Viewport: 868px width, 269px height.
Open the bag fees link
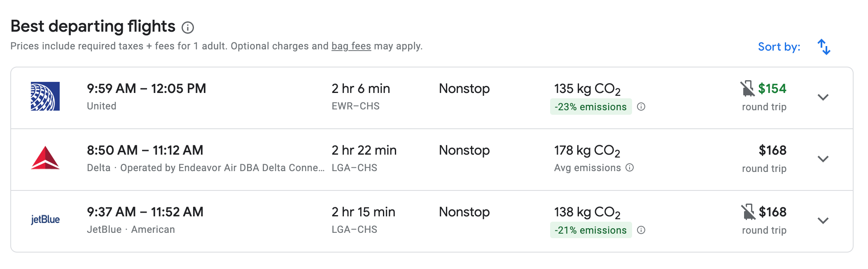pyautogui.click(x=351, y=46)
